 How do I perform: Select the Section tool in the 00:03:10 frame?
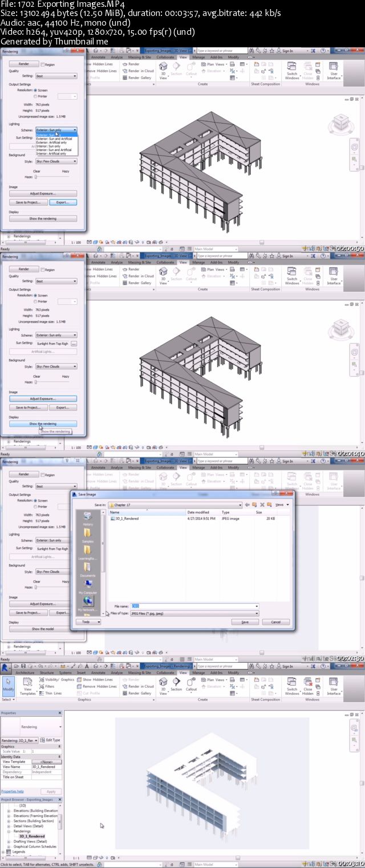pos(176,684)
